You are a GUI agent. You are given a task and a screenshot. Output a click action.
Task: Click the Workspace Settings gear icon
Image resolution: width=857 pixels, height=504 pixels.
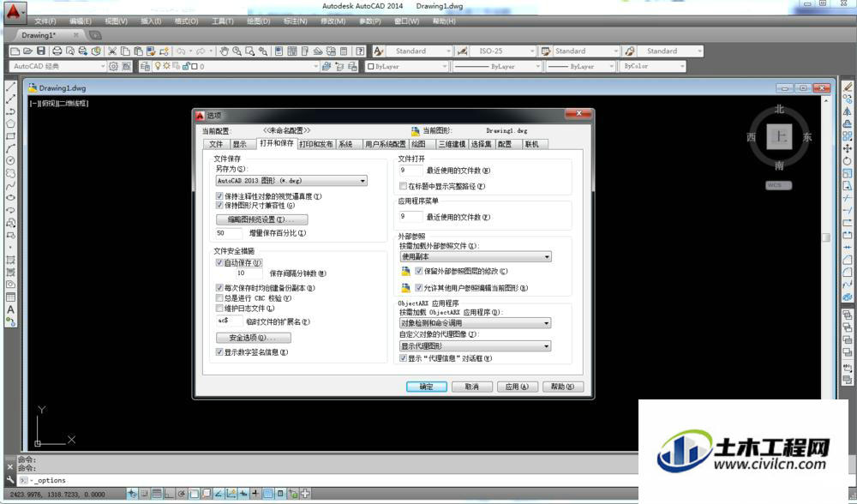click(113, 66)
